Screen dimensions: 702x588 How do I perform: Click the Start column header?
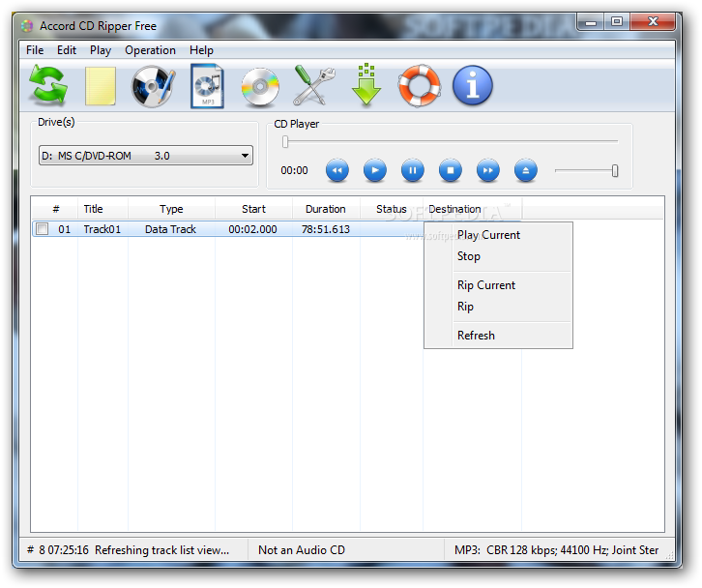coord(254,209)
